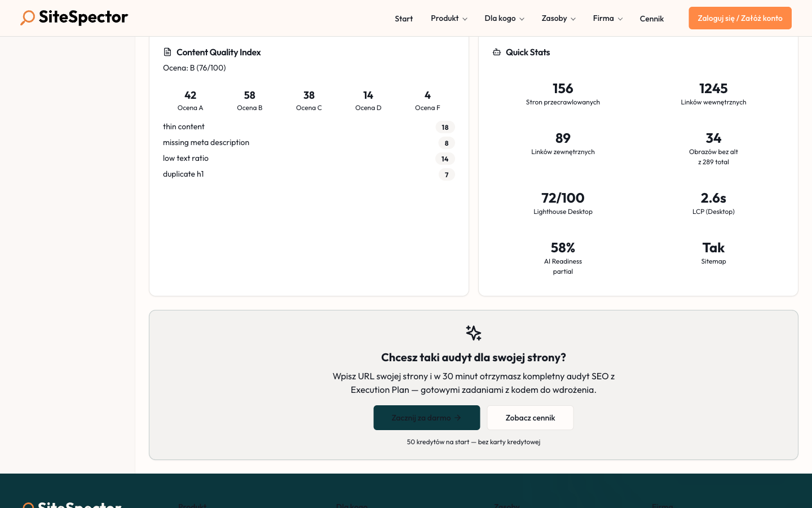Click the sparkles icon above the CTA heading
The height and width of the screenshot is (508, 812).
click(473, 333)
